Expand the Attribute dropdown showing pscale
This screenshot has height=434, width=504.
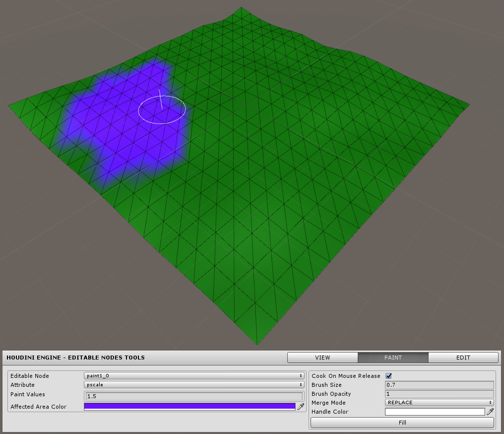(x=194, y=385)
